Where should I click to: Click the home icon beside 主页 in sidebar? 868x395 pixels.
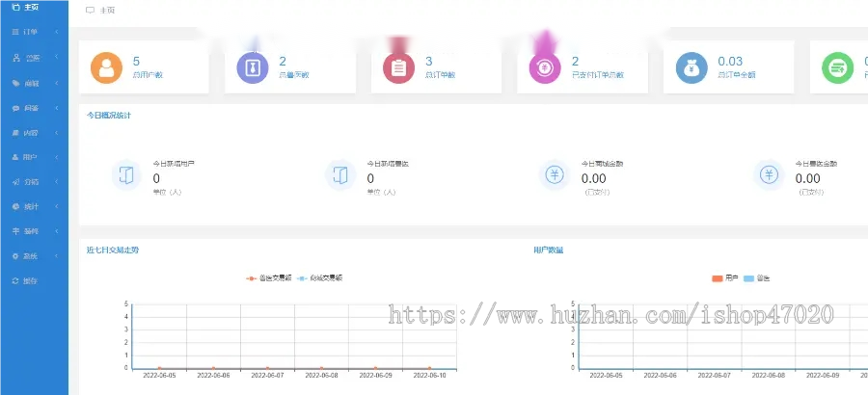point(15,7)
